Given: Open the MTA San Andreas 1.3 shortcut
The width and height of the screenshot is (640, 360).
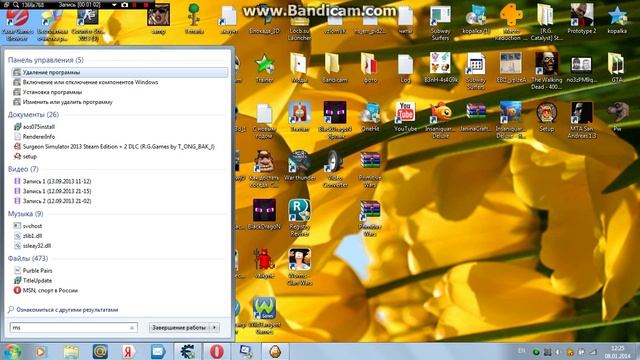Looking at the screenshot, I should [582, 120].
